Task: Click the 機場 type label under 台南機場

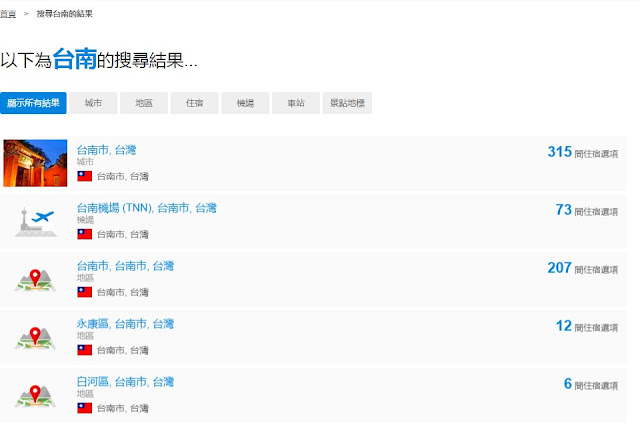Action: [x=85, y=220]
